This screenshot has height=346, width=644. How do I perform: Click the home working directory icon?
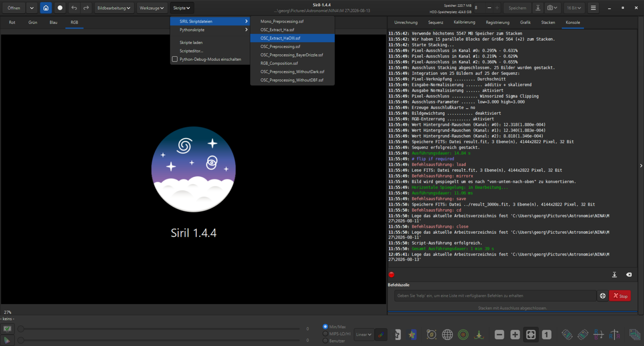(46, 8)
